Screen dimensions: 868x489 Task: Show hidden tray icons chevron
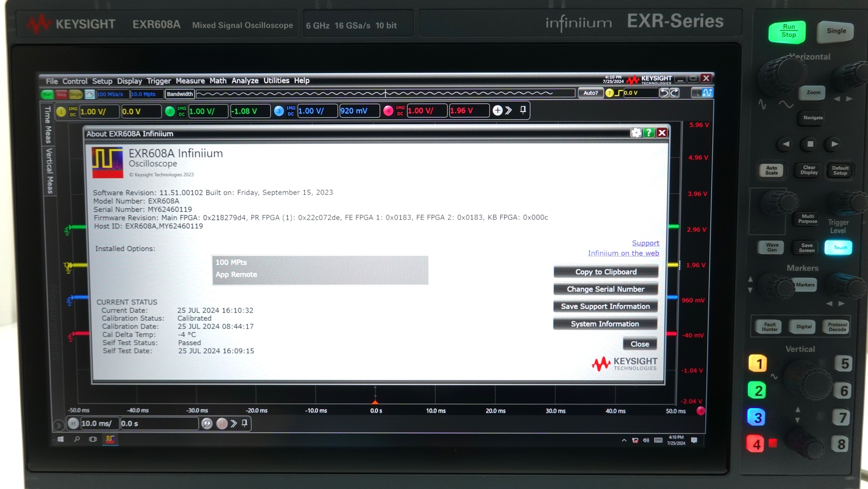624,440
